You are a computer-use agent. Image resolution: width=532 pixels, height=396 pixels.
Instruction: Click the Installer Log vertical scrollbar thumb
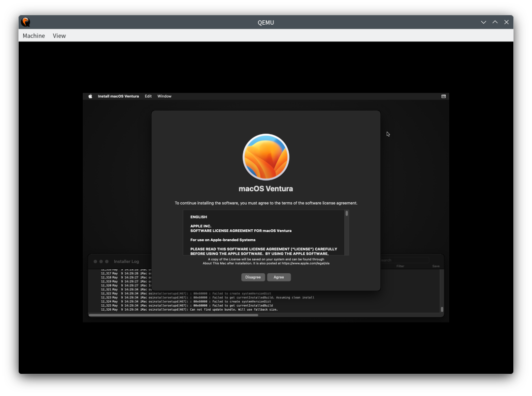442,309
